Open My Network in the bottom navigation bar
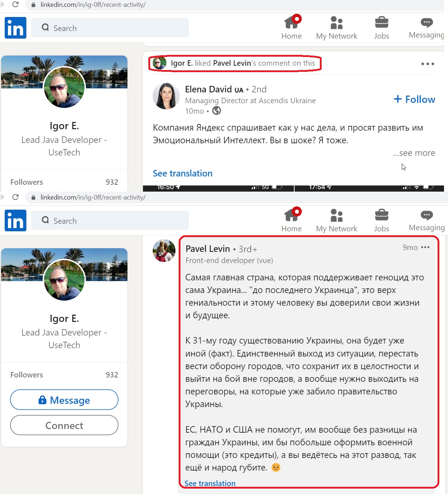The height and width of the screenshot is (494, 448). point(336,220)
